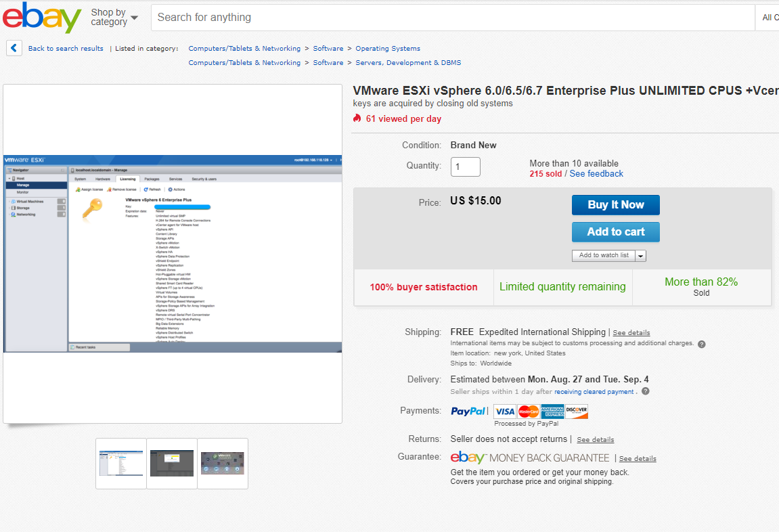Click Limited quantity remaining text
Image resolution: width=779 pixels, height=532 pixels.
pos(562,286)
